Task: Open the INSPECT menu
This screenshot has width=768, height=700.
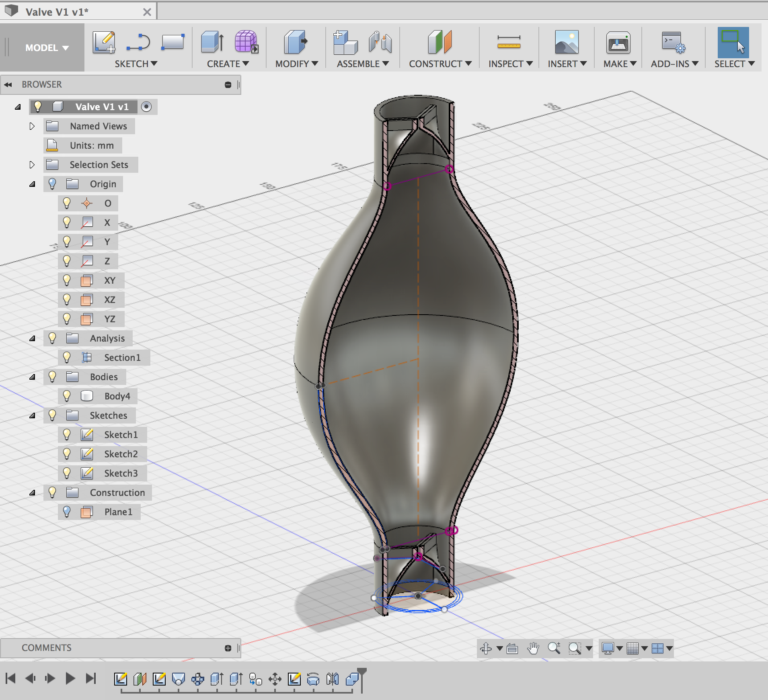Action: (x=511, y=64)
